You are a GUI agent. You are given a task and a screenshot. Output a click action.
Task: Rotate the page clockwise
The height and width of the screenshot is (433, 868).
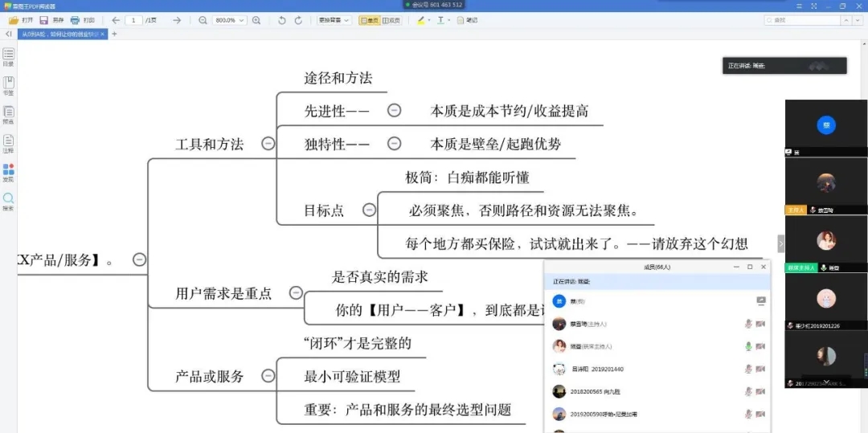(298, 20)
